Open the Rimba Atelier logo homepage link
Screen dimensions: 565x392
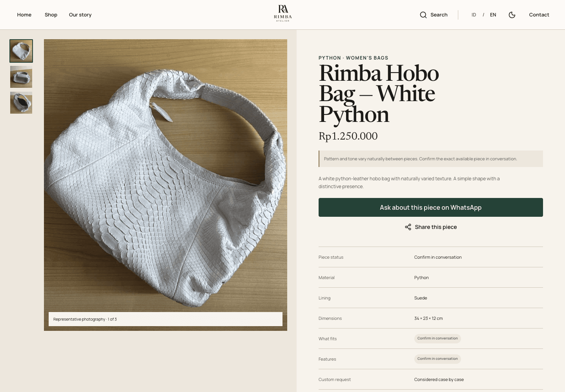tap(282, 13)
